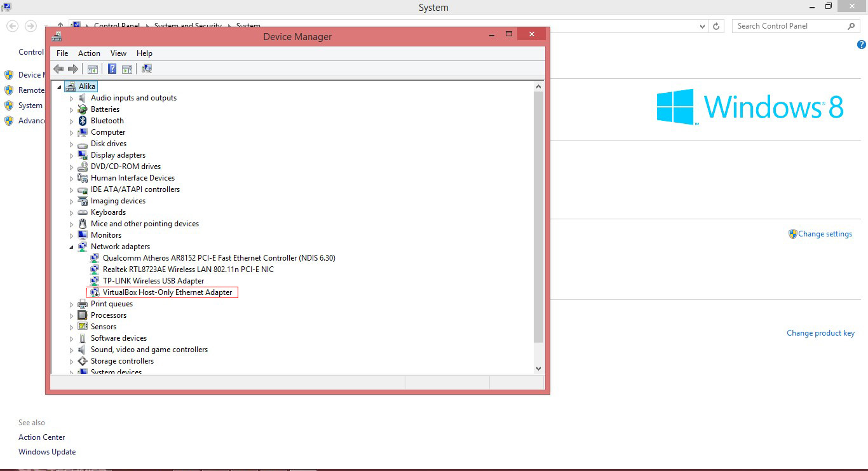Open the File menu
Image resolution: width=868 pixels, height=471 pixels.
[62, 53]
